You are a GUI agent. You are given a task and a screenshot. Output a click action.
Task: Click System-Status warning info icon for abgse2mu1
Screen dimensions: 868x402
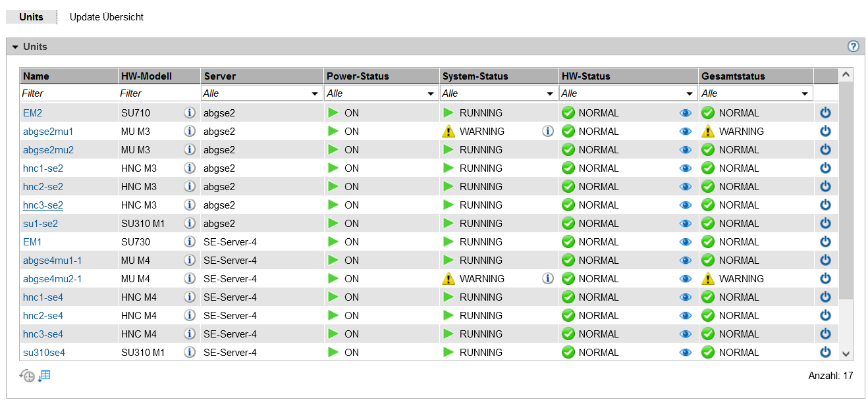(x=547, y=131)
